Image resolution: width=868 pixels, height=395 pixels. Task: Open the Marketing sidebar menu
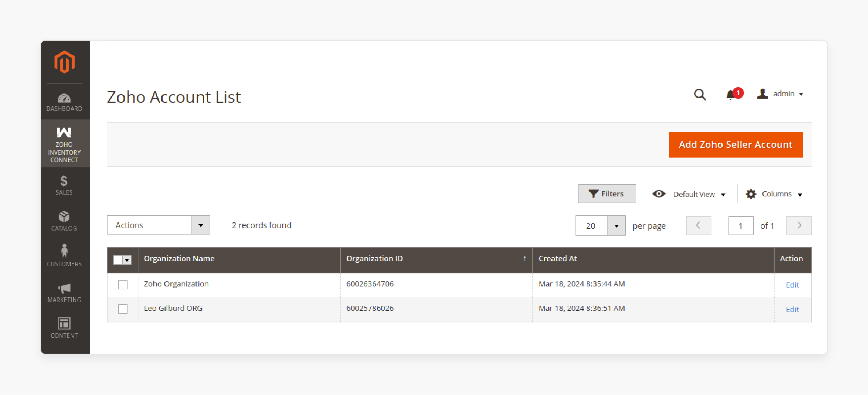[64, 293]
